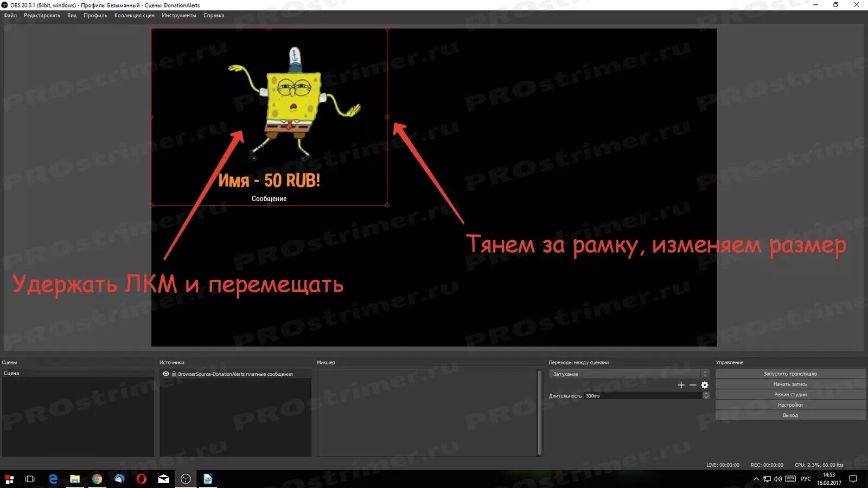The width and height of the screenshot is (868, 488).
Task: Open Google Chrome from taskbar
Action: tap(97, 479)
